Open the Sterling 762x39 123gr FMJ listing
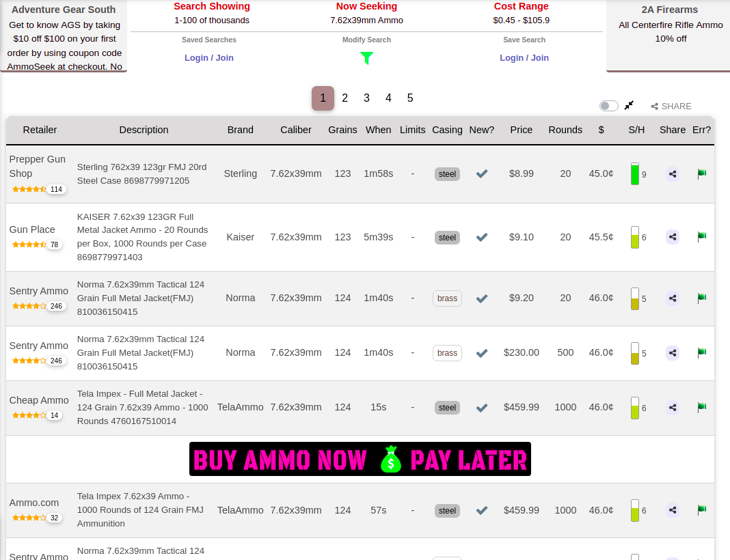 [141, 174]
